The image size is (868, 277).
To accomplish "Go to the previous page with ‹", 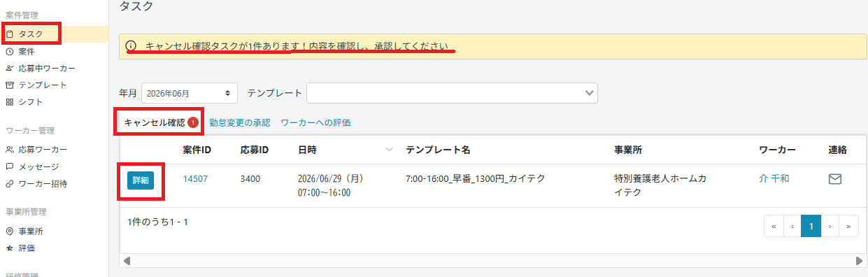I will (x=792, y=226).
